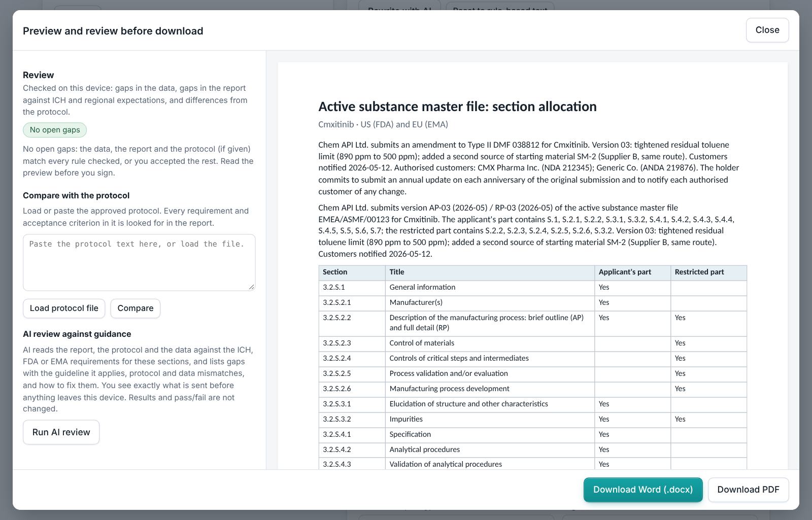Viewport: 812px width, 520px height.
Task: Click the 'Restricted part' column header
Action: point(708,272)
